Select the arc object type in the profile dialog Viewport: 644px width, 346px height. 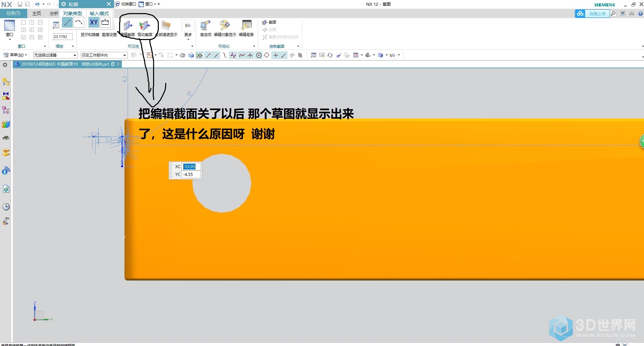click(79, 23)
